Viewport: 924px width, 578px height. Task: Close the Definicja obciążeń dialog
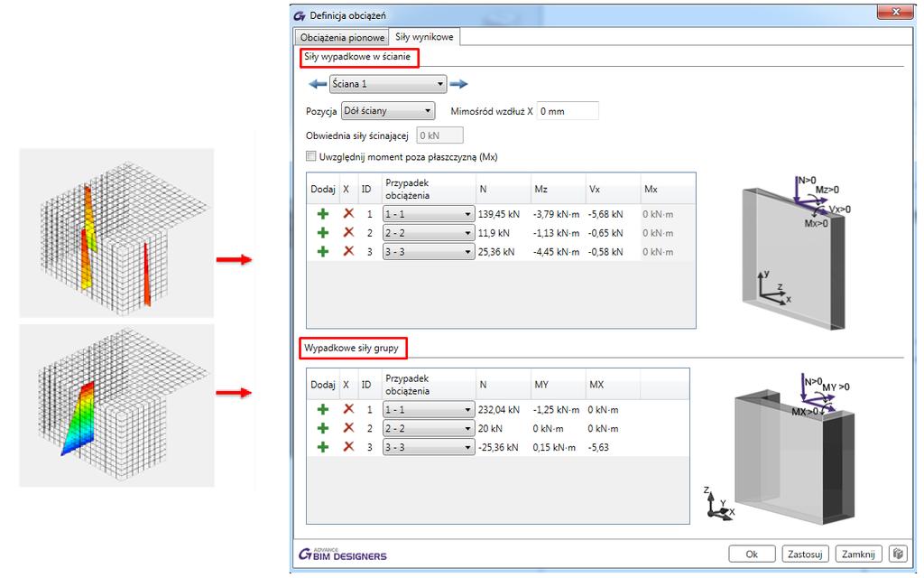[x=895, y=12]
